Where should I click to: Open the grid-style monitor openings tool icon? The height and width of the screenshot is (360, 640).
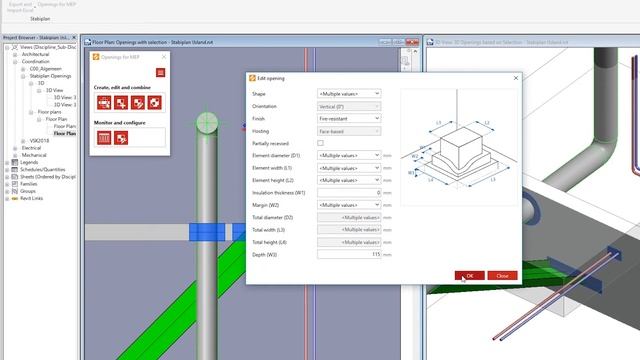tap(104, 138)
